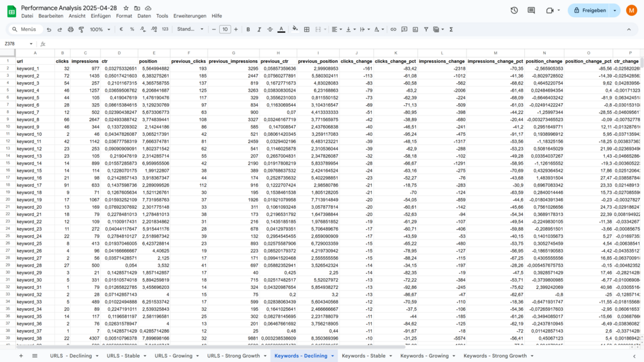Collapse the toolbar with the chevron
644x362 pixels.
click(x=629, y=29)
